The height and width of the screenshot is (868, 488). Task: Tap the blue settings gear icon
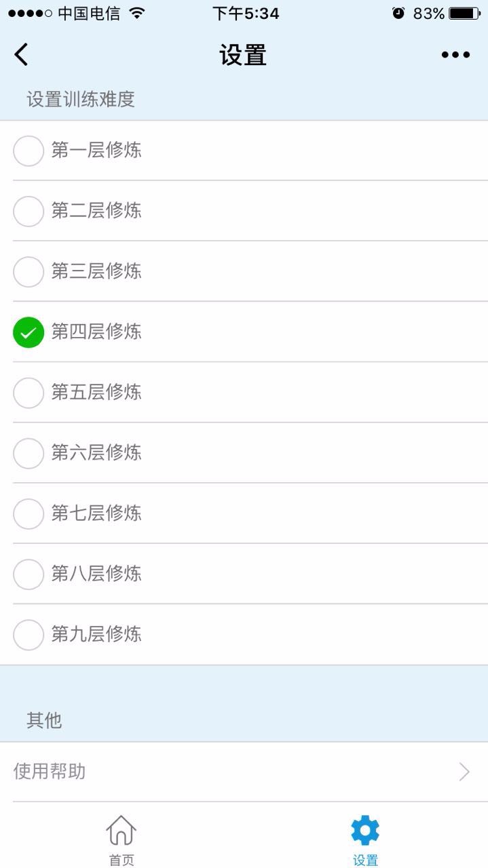point(365,830)
